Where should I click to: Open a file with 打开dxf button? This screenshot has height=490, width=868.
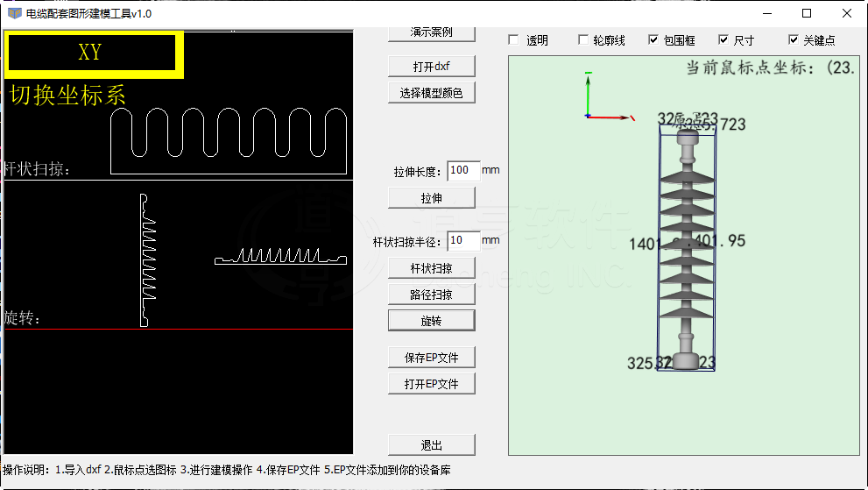[431, 67]
